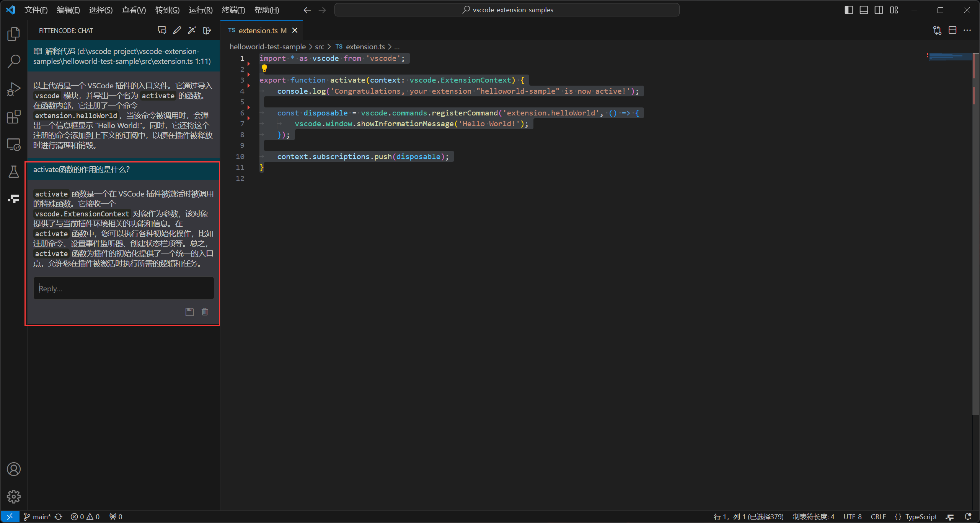Click the ports forwarded indicator showing 0

(116, 517)
